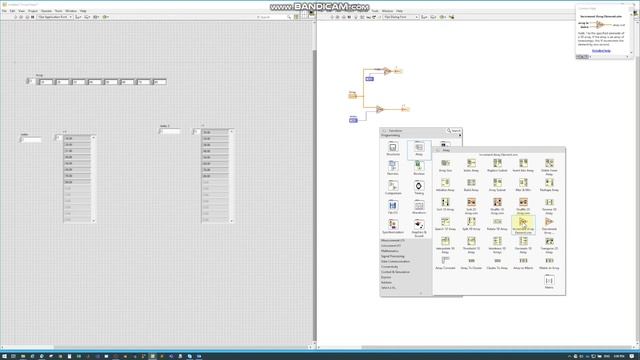Select Transpose 2D Array function
This screenshot has height=360, width=640.
click(x=549, y=245)
